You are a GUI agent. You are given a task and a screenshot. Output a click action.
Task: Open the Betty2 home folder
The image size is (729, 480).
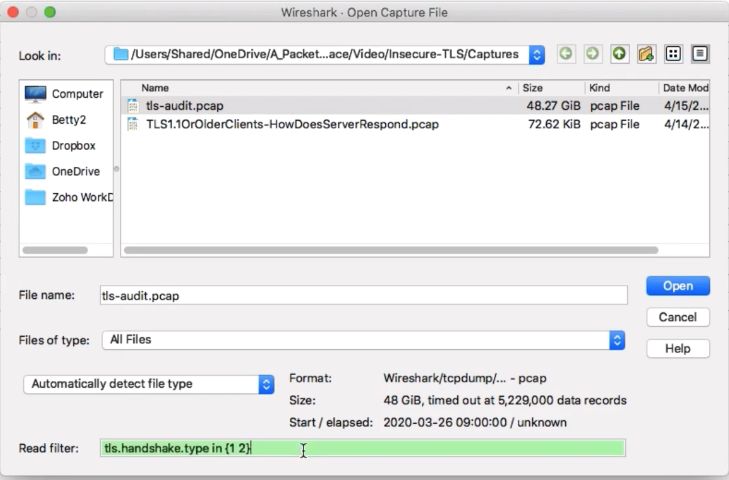tap(57, 120)
